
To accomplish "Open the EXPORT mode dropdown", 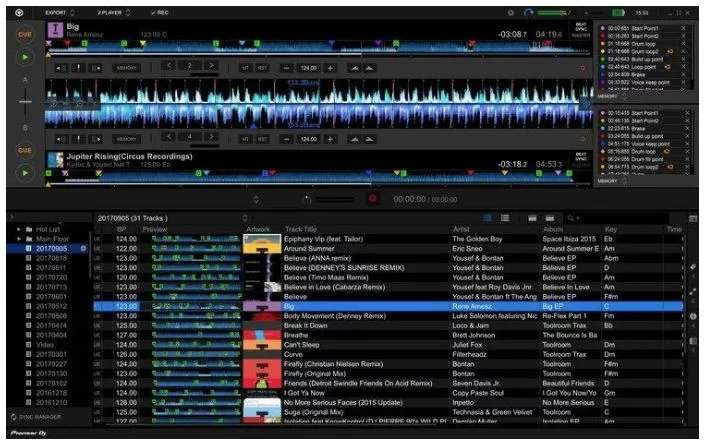I will coord(60,13).
